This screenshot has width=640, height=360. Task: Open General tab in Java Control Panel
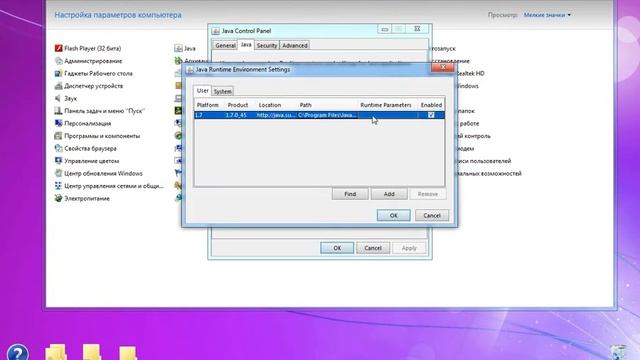[225, 45]
